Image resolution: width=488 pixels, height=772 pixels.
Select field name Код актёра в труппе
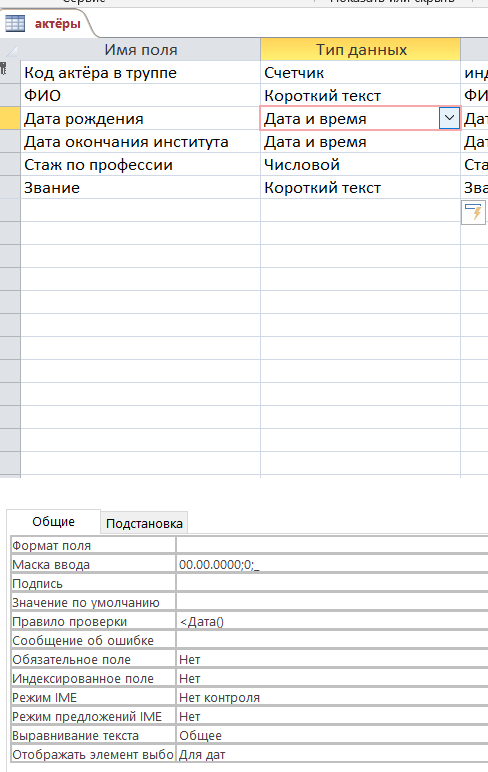[140, 72]
